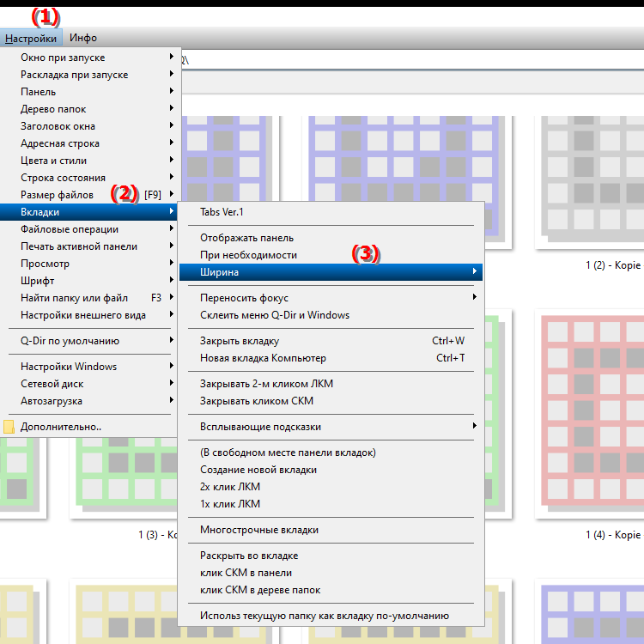Open the Просмотр submenu
Image resolution: width=644 pixels, height=644 pixels.
pyautogui.click(x=89, y=264)
